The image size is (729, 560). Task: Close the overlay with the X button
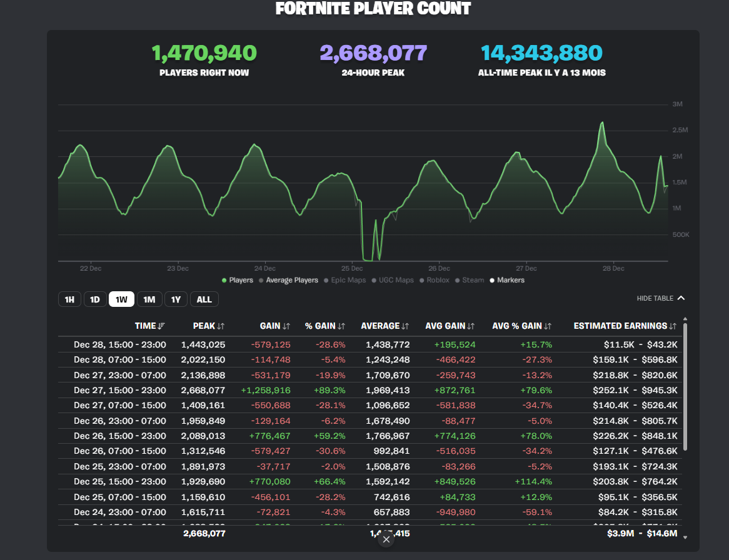click(x=386, y=539)
